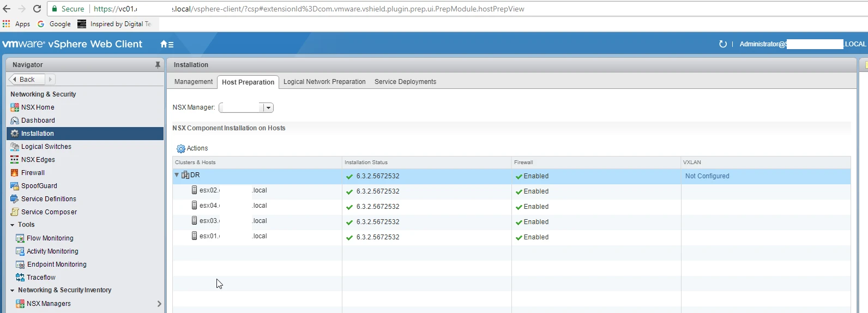Screen dimensions: 868x313
Task: Pin the Navigator panel
Action: click(158, 65)
